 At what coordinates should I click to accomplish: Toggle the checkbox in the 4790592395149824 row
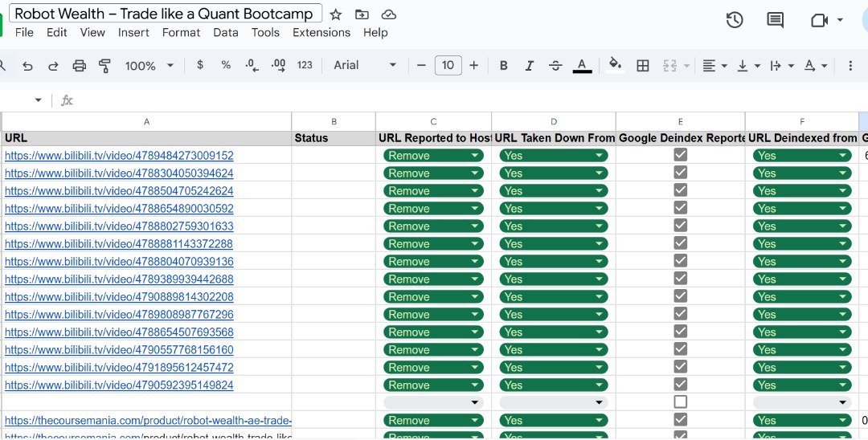point(681,384)
